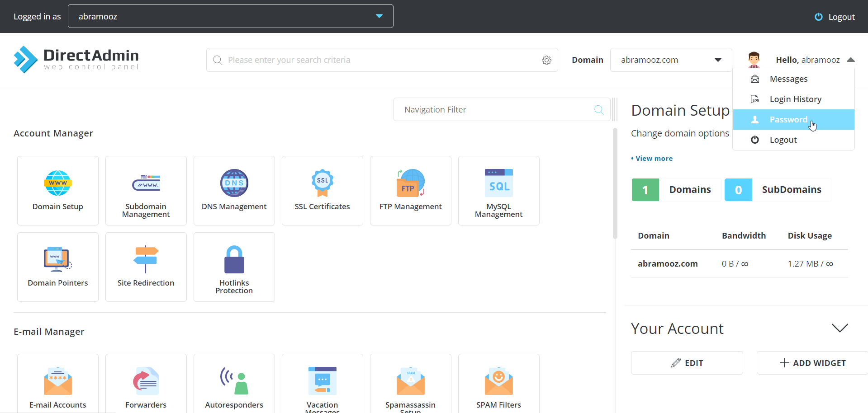Screen dimensions: 868x413
Task: Click the View more link
Action: pyautogui.click(x=652, y=158)
